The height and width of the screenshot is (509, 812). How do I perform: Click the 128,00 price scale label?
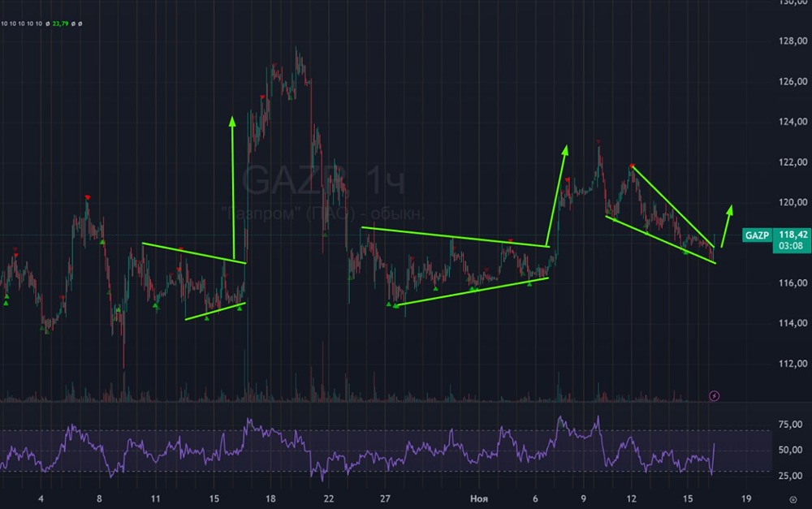793,41
